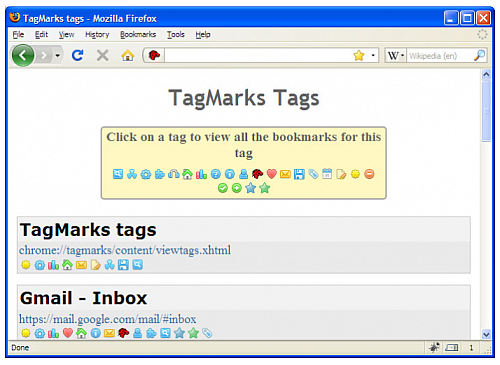Select the blue star tag in the yellow tag box
Image resolution: width=500 pixels, height=365 pixels.
(x=251, y=188)
